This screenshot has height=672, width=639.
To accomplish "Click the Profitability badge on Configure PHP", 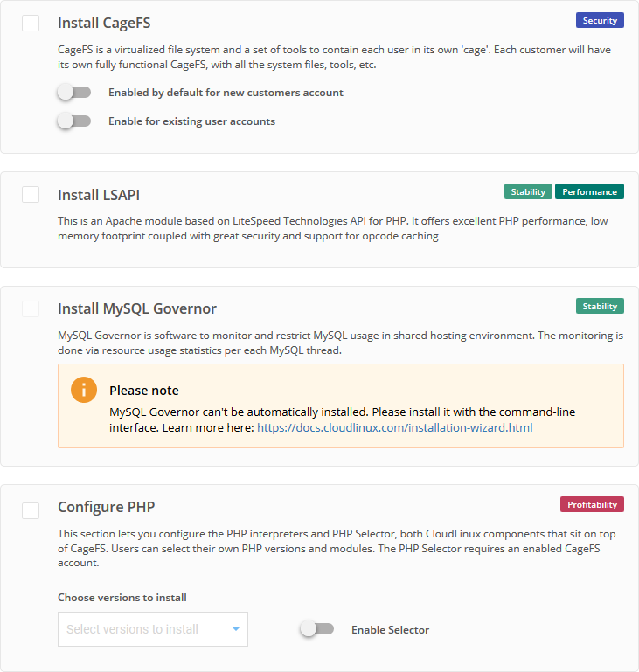I will [592, 504].
